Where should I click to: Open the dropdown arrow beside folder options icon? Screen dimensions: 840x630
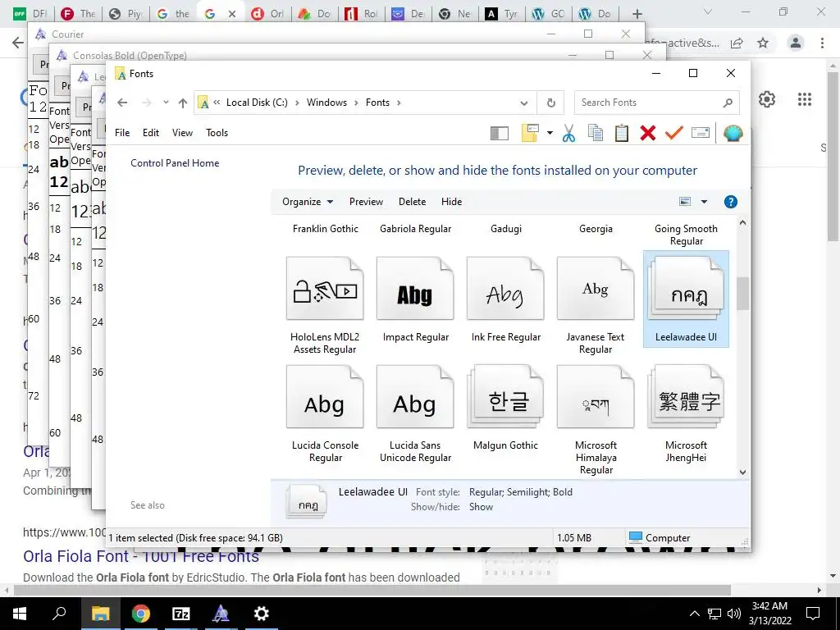550,133
